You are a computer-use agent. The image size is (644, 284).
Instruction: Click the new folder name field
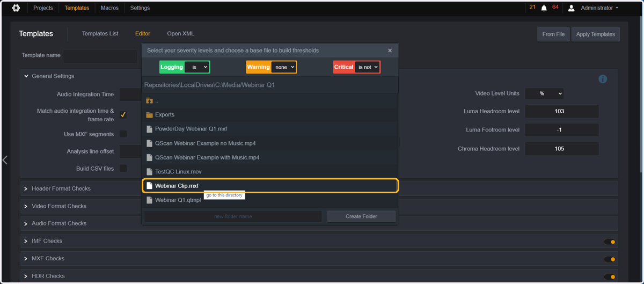[x=233, y=216]
